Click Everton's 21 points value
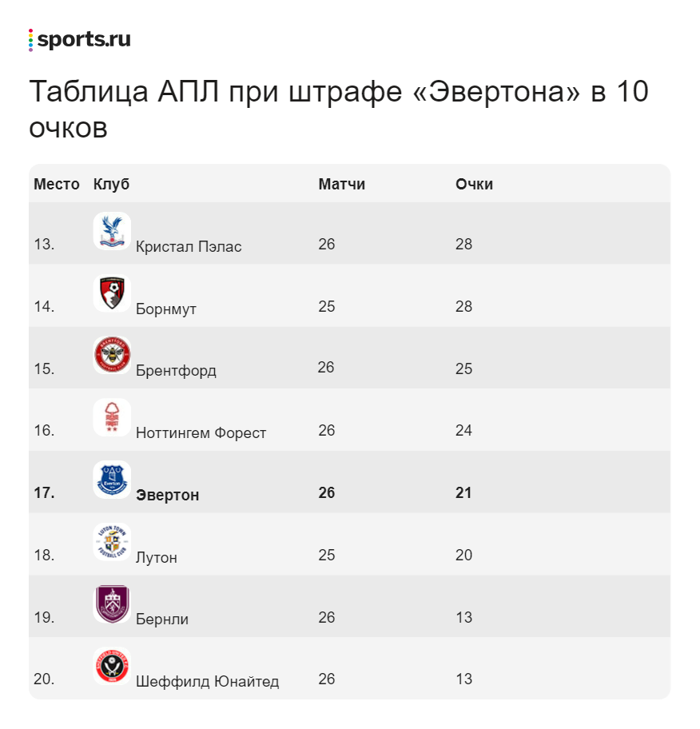Image resolution: width=700 pixels, height=729 pixels. click(x=463, y=493)
